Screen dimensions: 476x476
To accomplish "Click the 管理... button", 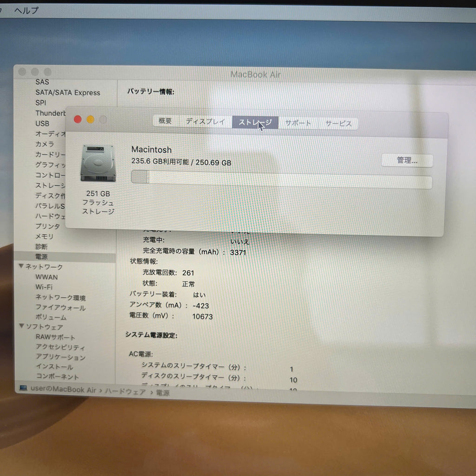I will point(407,160).
